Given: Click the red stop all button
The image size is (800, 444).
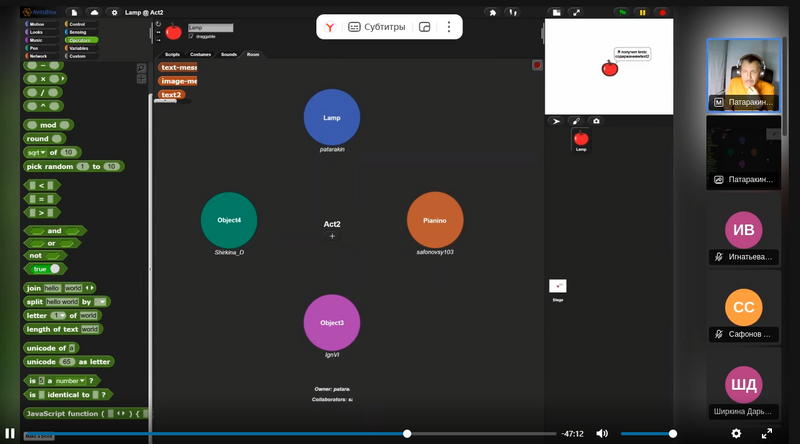Looking at the screenshot, I should tap(661, 12).
